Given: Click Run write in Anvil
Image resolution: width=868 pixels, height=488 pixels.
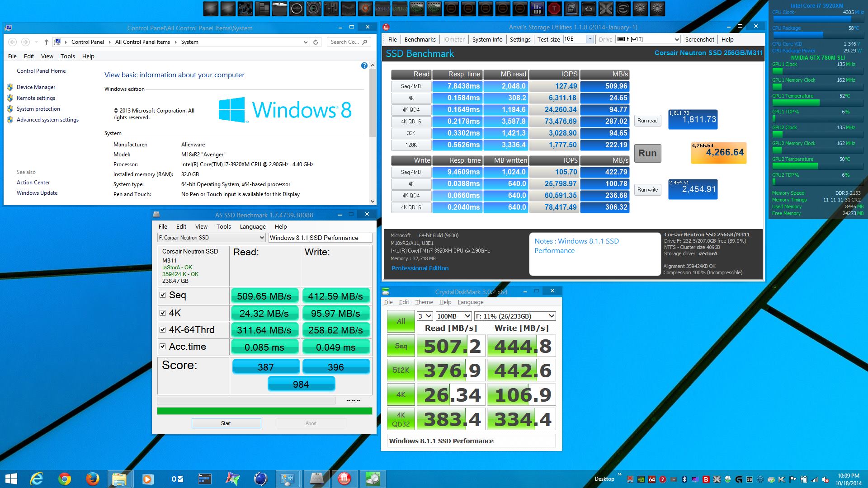Looking at the screenshot, I should [647, 190].
